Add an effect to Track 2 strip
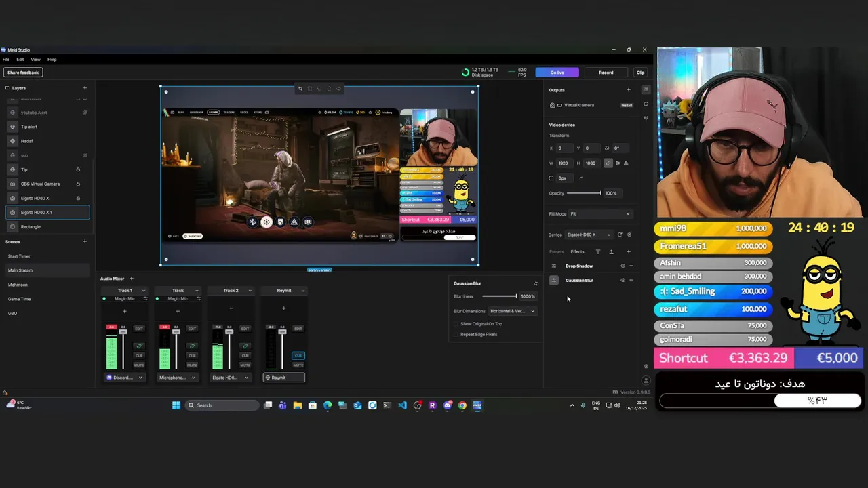This screenshot has height=488, width=868. point(231,309)
